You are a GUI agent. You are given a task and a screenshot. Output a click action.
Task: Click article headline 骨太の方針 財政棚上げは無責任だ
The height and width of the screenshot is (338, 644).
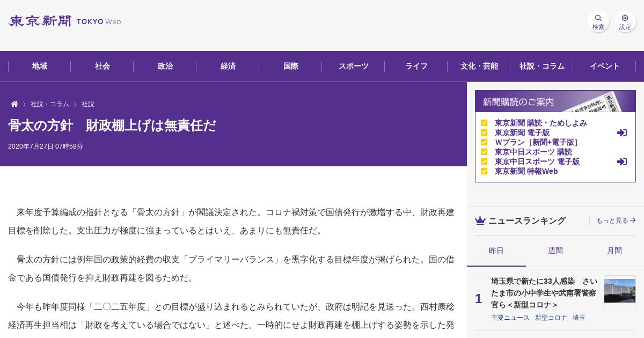point(112,126)
